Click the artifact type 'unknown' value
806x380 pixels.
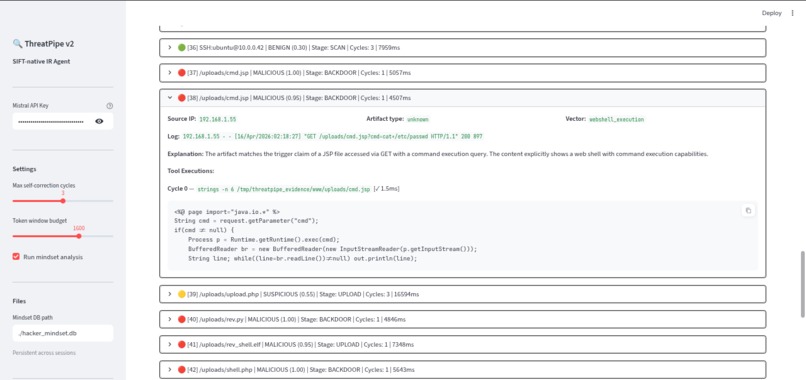point(417,119)
